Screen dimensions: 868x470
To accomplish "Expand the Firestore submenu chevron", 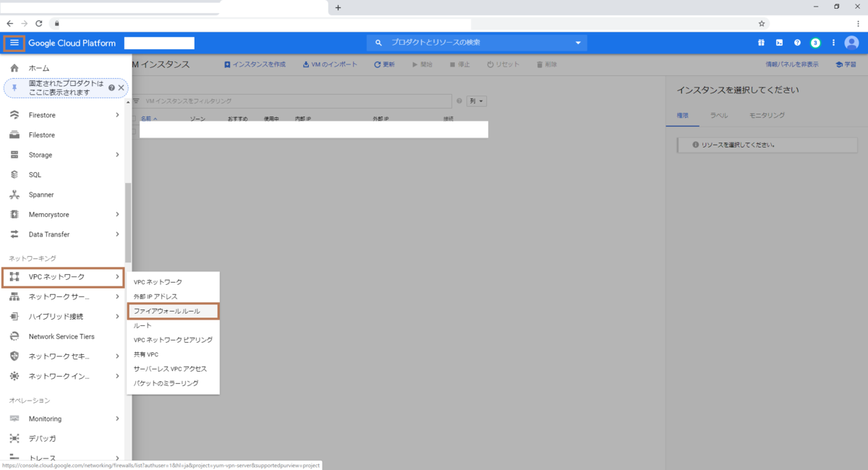I will pos(117,115).
